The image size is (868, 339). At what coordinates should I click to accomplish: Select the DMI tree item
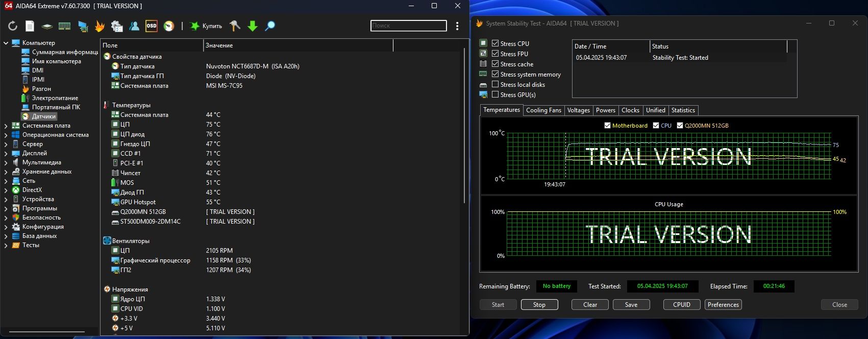[32, 70]
